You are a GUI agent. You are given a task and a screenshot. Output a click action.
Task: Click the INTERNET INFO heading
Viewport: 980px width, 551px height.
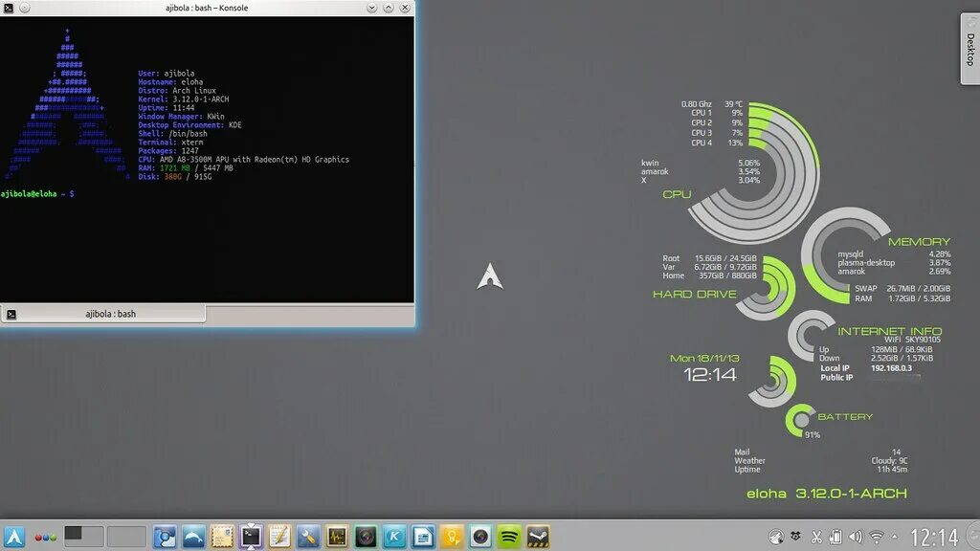[x=889, y=331]
